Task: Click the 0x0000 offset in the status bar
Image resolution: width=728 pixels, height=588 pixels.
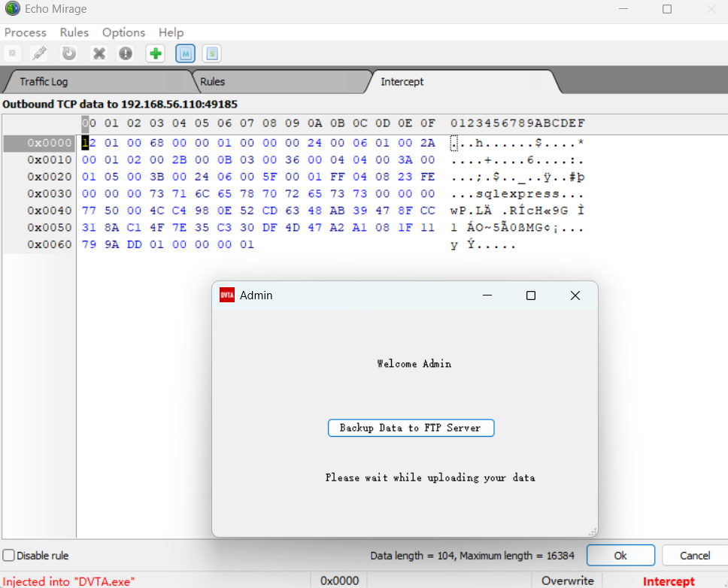Action: click(339, 581)
